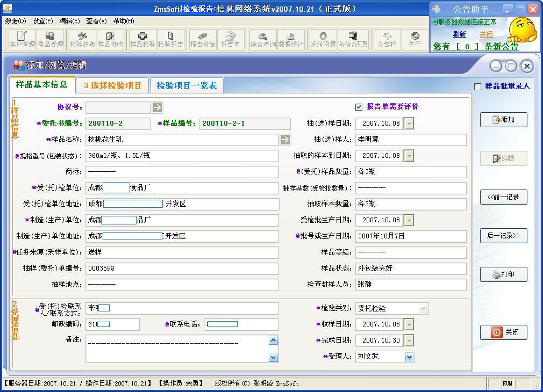Open 受理人 dropdown arrow
Image resolution: width=543 pixels, height=392 pixels.
409,357
